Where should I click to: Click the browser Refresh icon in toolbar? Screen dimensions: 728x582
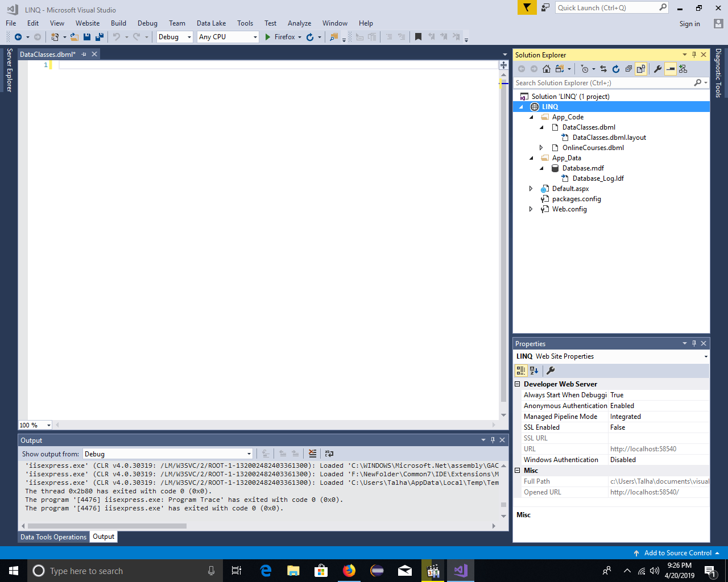[310, 37]
